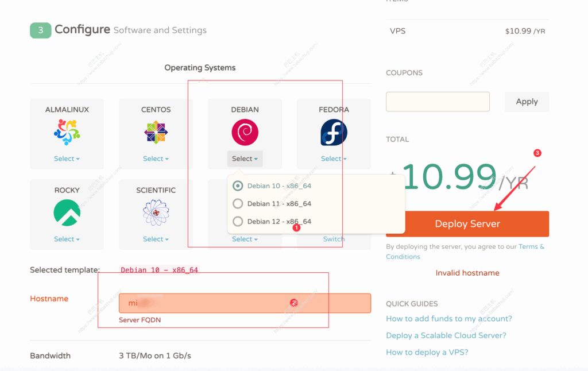The width and height of the screenshot is (588, 371).
Task: Open the AlmaLinux Select dropdown
Action: (67, 159)
